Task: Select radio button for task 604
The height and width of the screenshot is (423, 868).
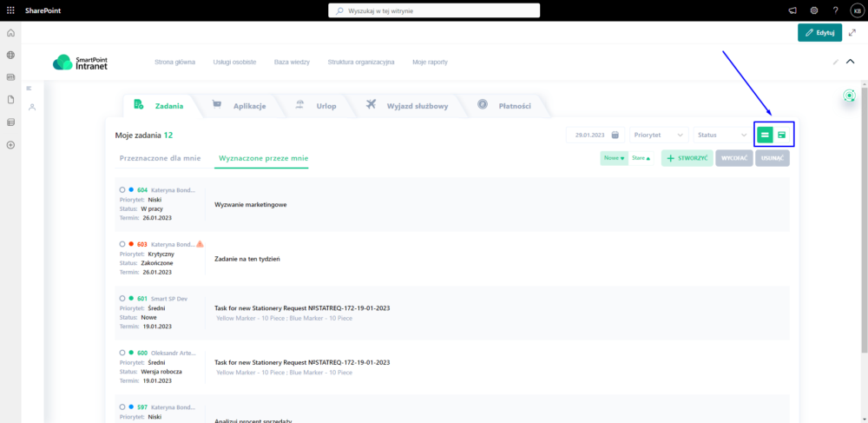Action: tap(122, 189)
